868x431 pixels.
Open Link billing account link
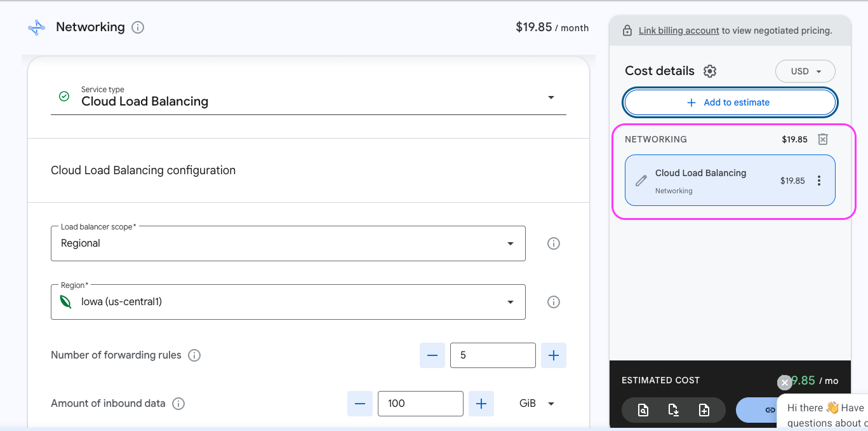click(x=679, y=31)
